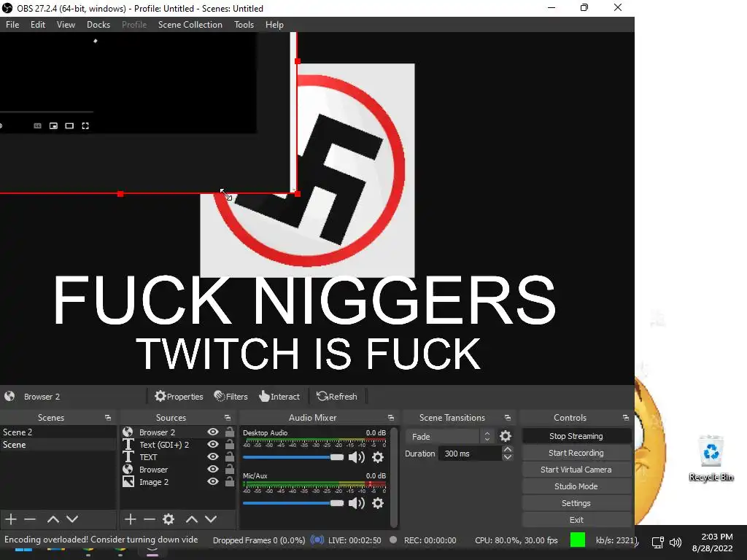This screenshot has height=560, width=747.
Task: Add a new source with plus icon
Action: click(x=130, y=519)
